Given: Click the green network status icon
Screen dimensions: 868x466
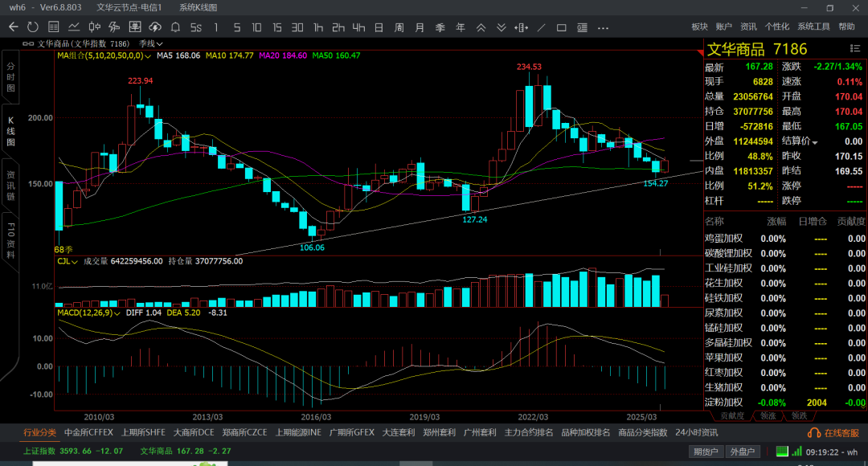Looking at the screenshot, I should click(782, 451).
